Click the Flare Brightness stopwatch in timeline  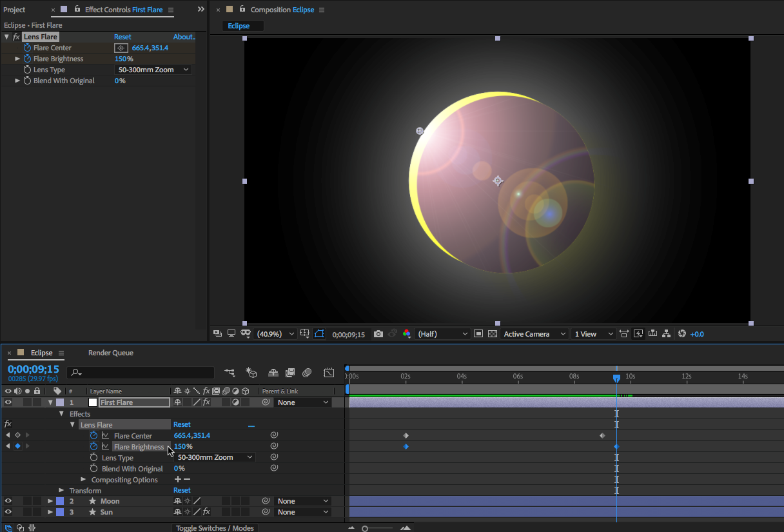94,447
